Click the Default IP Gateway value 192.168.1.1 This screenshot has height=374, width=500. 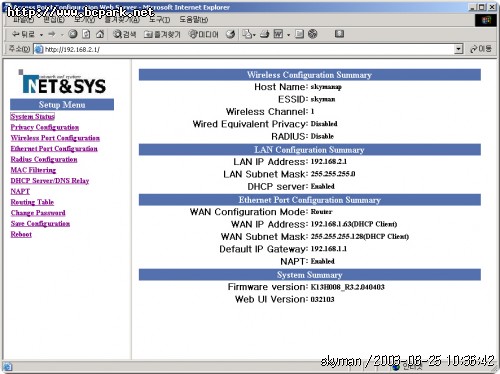pyautogui.click(x=329, y=249)
